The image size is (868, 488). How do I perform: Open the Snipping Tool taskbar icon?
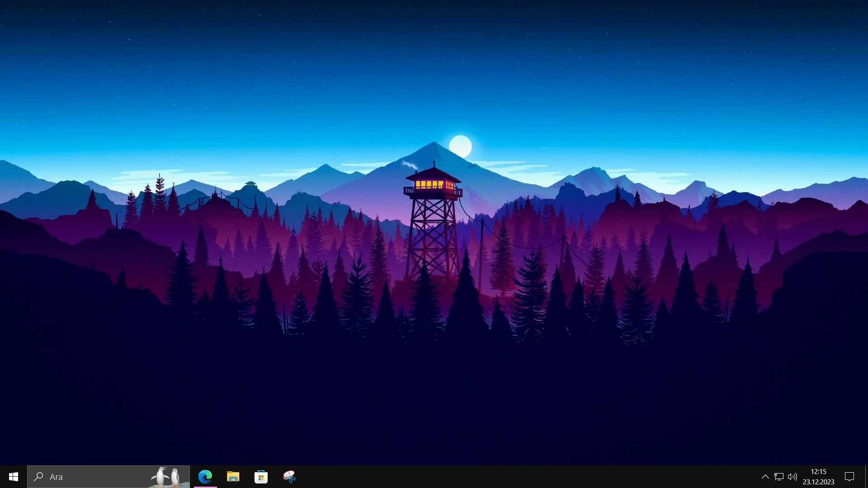click(x=289, y=477)
